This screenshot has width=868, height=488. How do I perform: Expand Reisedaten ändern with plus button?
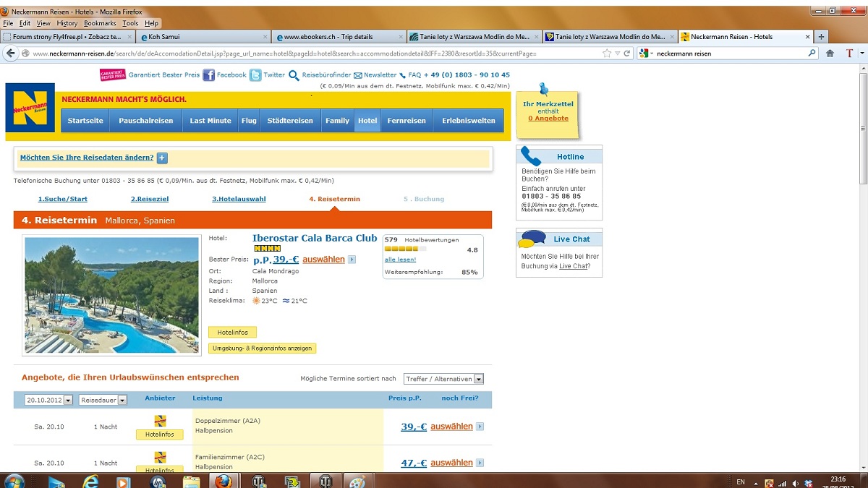coord(162,158)
